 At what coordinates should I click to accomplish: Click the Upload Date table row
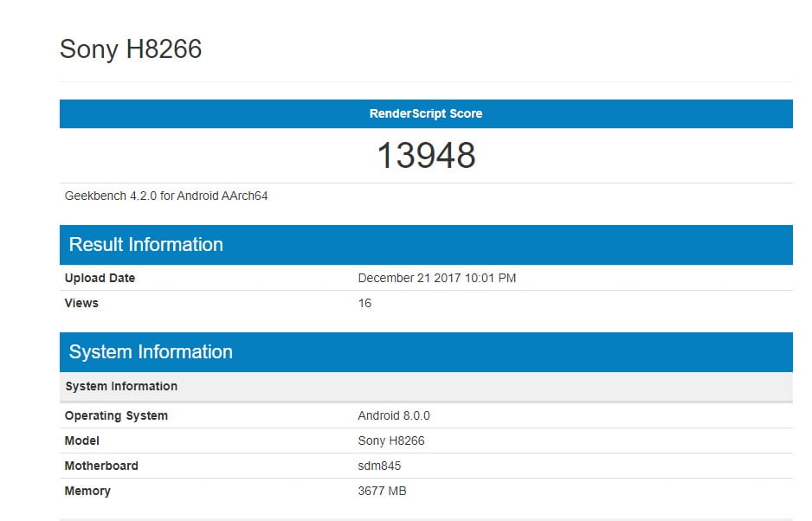pos(426,278)
